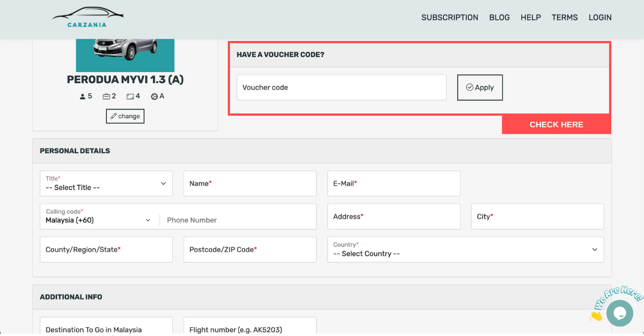
Task: Click the E-Mail input field
Action: [x=393, y=183]
